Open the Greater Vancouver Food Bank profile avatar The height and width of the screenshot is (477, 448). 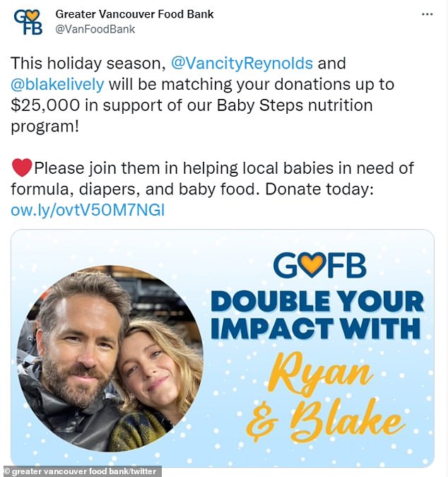click(28, 22)
